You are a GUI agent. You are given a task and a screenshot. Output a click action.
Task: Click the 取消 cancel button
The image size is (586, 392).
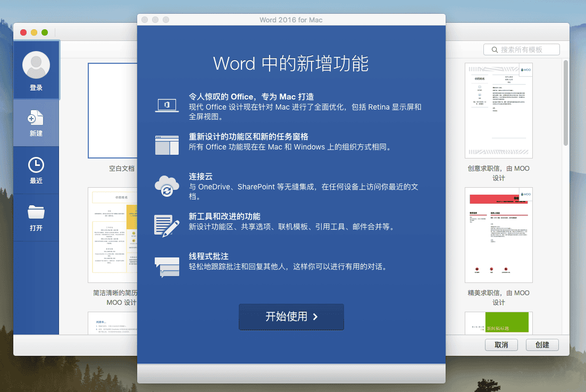(x=501, y=345)
